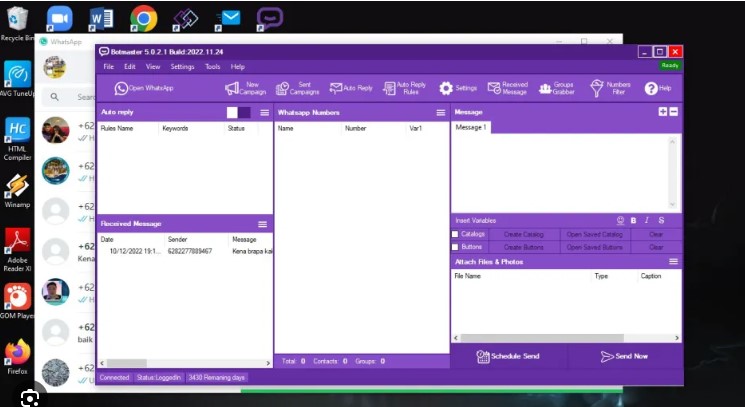Launch Google Chrome desktop shortcut
Viewport: 745px width, 407px height.
pyautogui.click(x=143, y=19)
